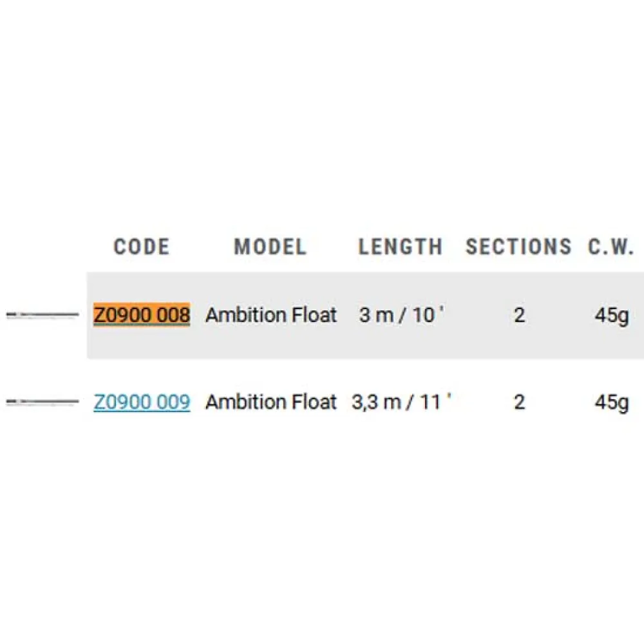Image resolution: width=644 pixels, height=644 pixels.
Task: Click the C.W. column header
Action: pos(611,247)
